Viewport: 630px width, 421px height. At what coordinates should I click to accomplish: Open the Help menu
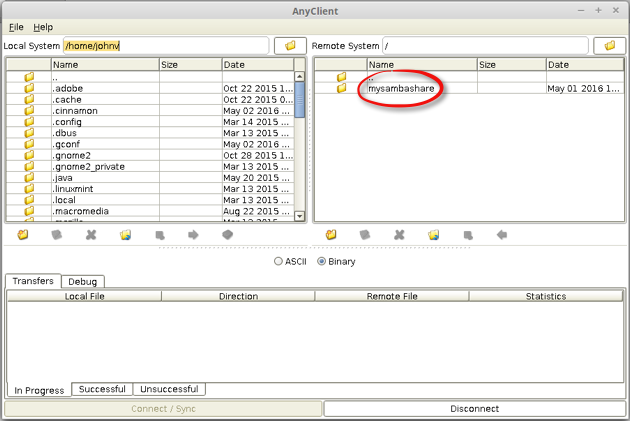[43, 27]
